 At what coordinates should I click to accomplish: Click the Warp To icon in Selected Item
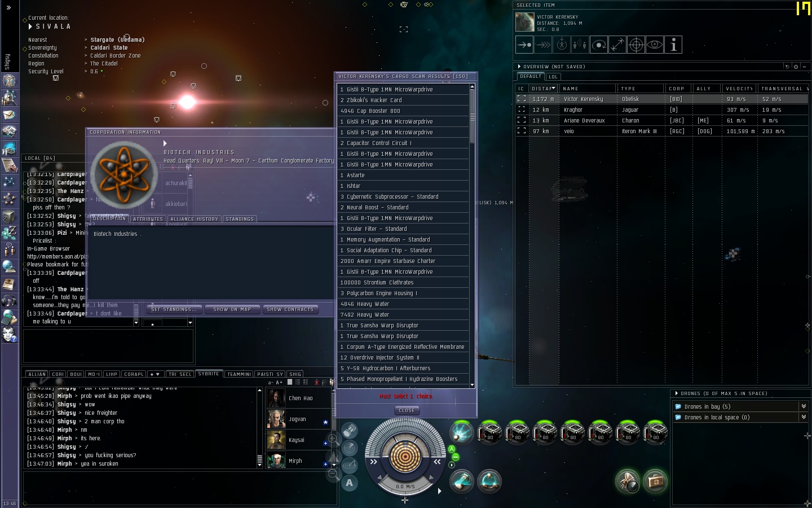pos(543,45)
